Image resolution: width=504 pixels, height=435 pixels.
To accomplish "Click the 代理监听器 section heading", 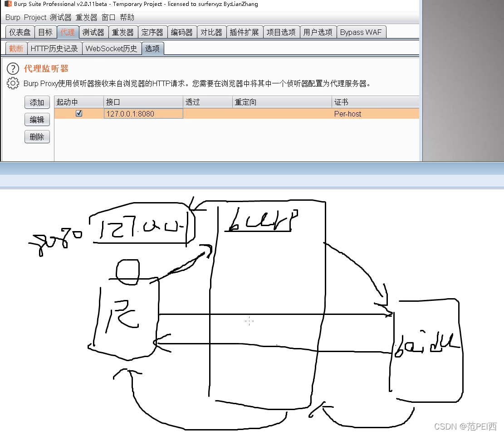I will (x=46, y=68).
